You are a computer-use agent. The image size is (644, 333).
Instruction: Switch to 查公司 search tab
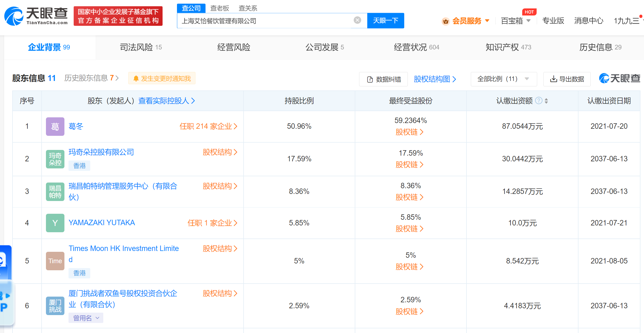coord(191,8)
